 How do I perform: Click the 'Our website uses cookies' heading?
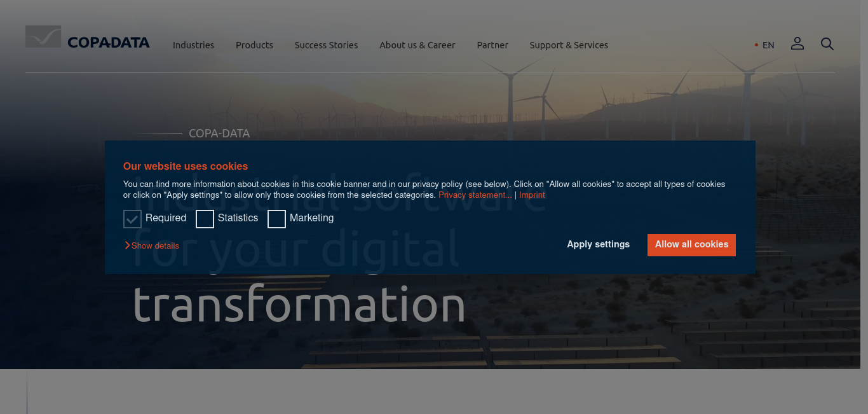[186, 166]
